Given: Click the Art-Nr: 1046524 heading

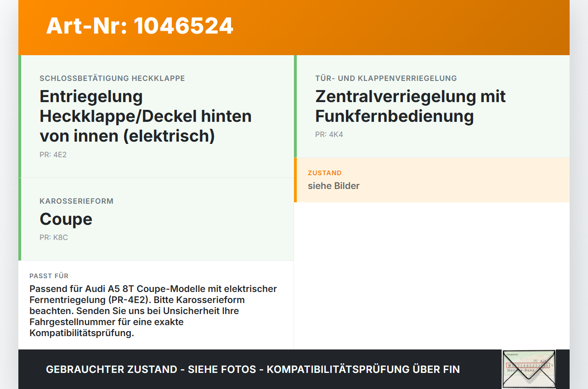Looking at the screenshot, I should [140, 26].
